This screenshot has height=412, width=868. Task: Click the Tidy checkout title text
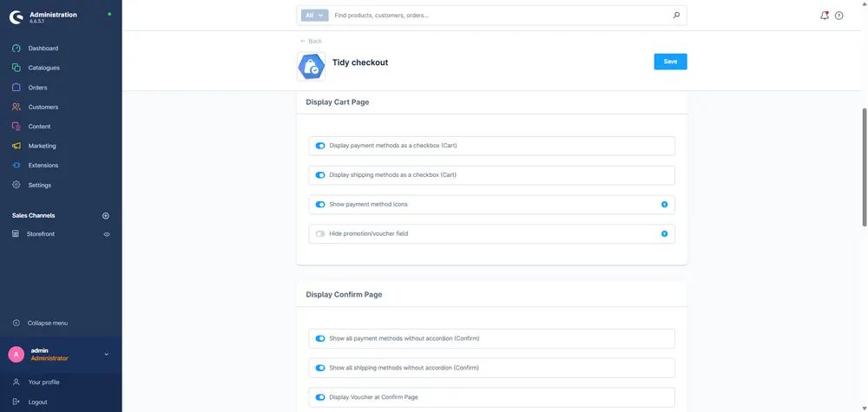click(360, 62)
